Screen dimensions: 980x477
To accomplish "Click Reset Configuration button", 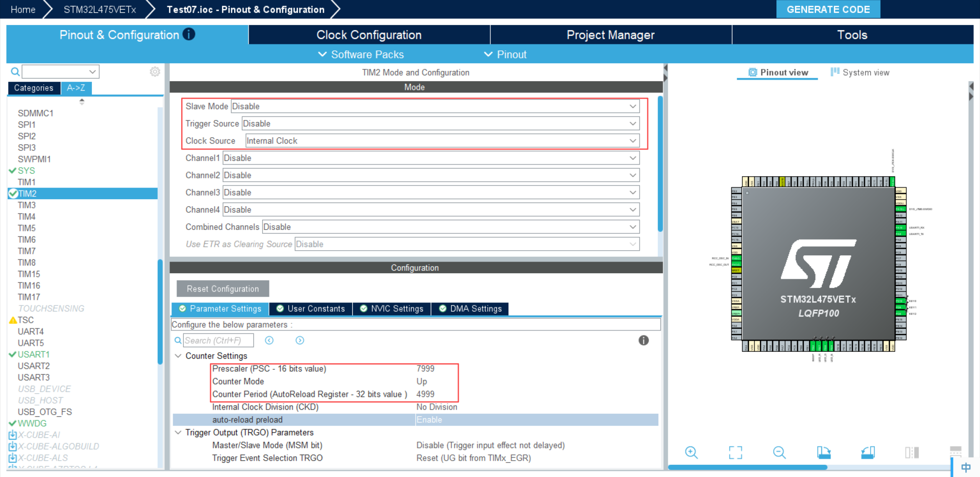I will [223, 289].
